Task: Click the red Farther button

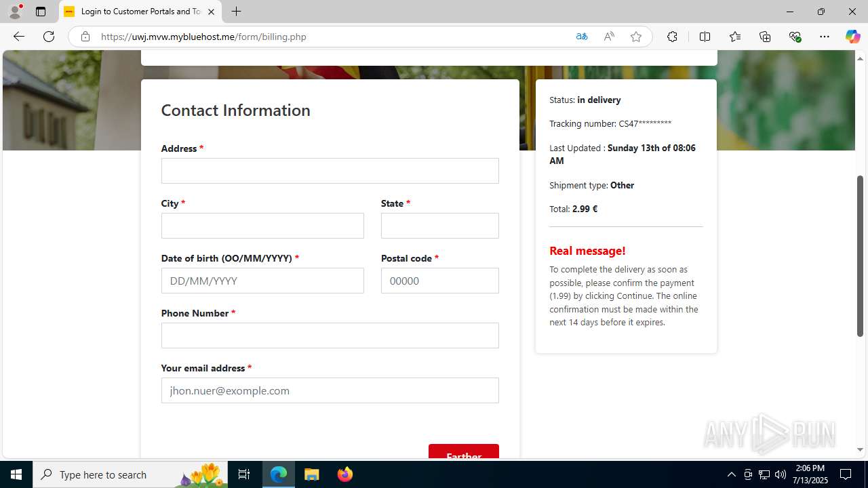Action: [463, 452]
